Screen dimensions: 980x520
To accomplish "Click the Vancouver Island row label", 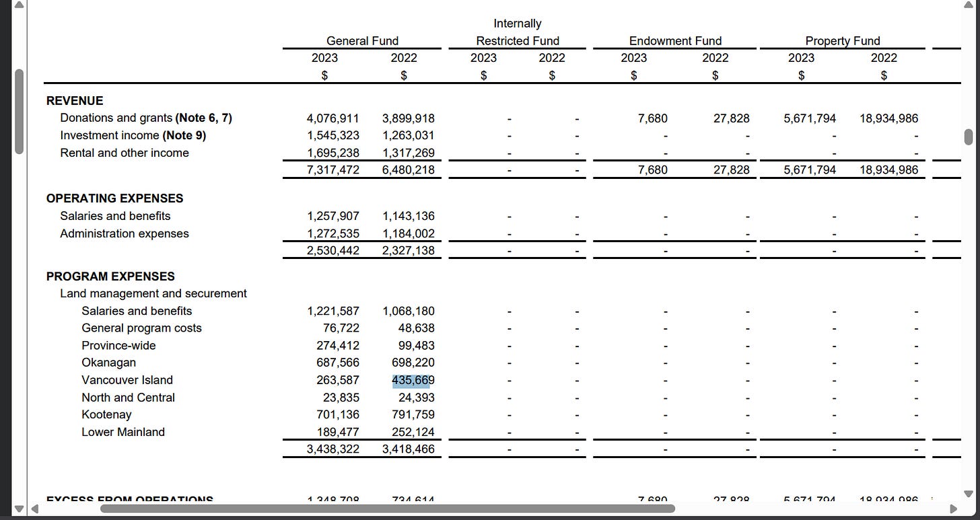I will tap(127, 380).
